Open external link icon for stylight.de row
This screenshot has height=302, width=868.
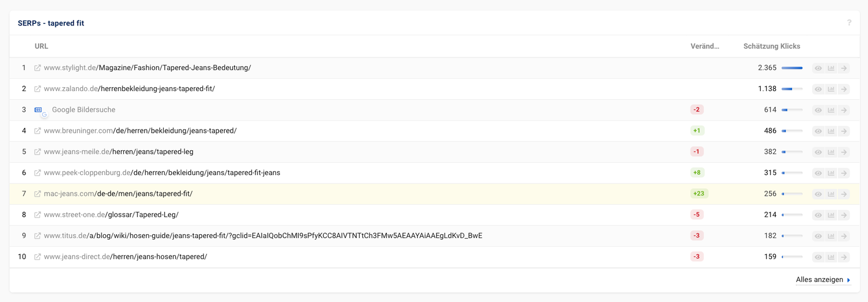coord(37,68)
